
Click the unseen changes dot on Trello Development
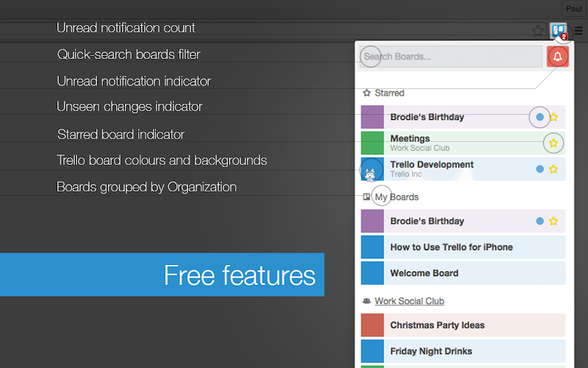coord(540,169)
